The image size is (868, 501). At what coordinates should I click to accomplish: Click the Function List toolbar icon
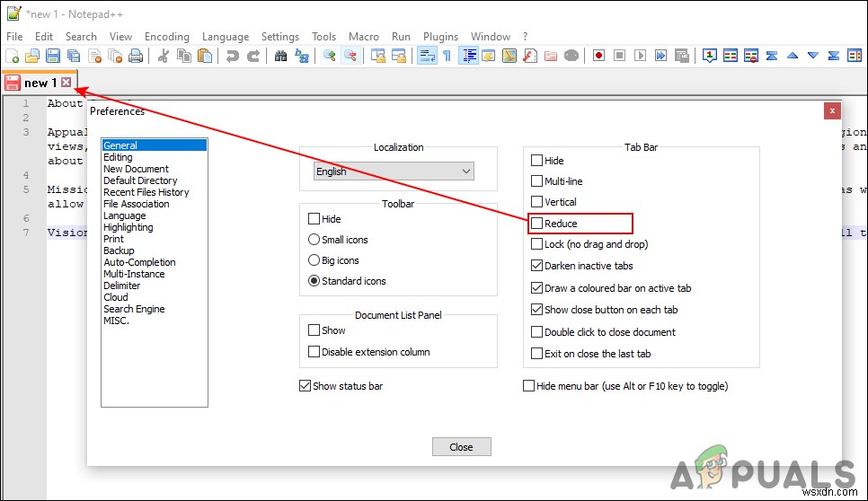pos(530,56)
